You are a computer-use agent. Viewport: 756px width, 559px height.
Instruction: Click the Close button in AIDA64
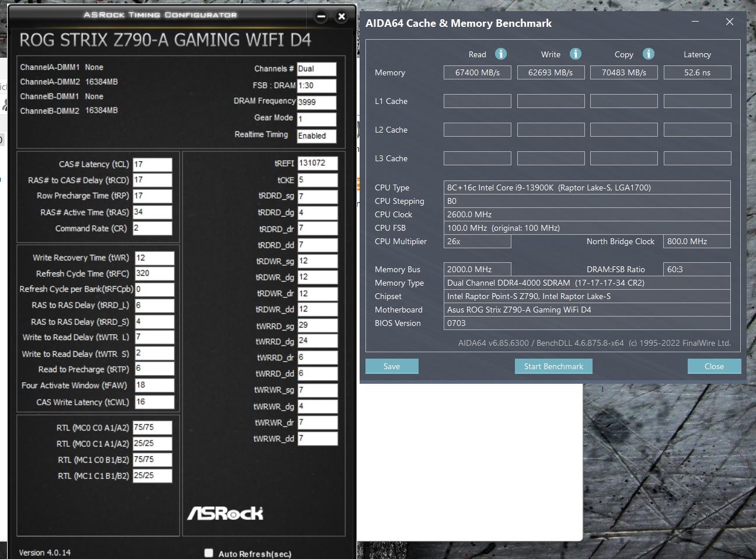pos(714,366)
